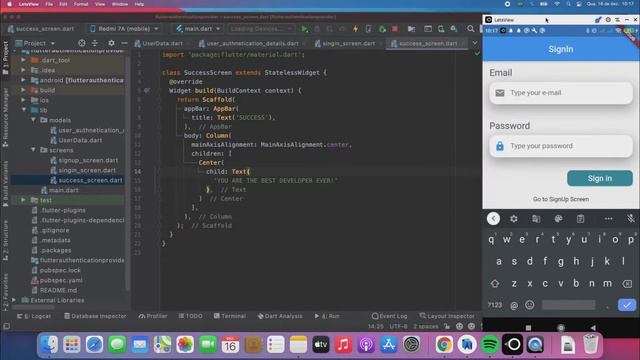Open the Event Log button

tap(389, 316)
